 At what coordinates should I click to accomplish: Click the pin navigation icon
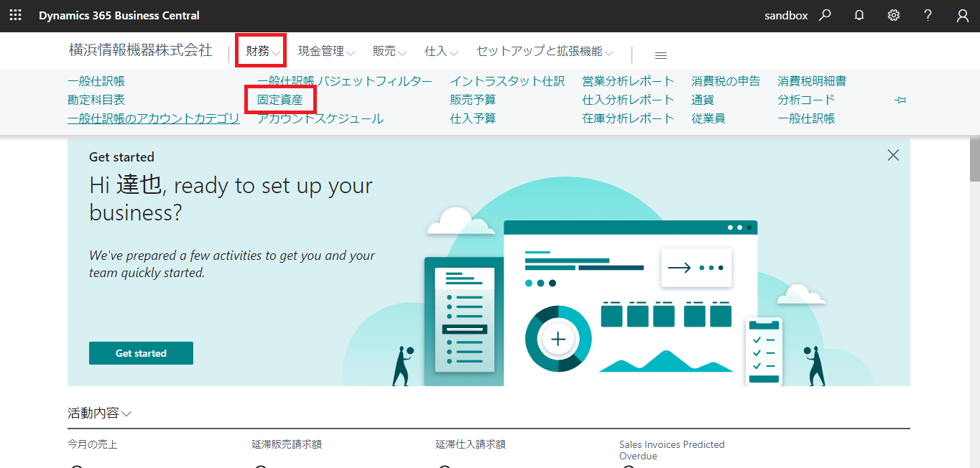click(900, 100)
